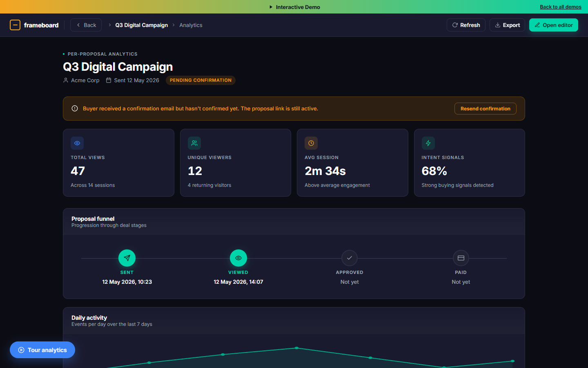The image size is (588, 368).
Task: Click the Strong buying signals detected caption
Action: tap(457, 185)
